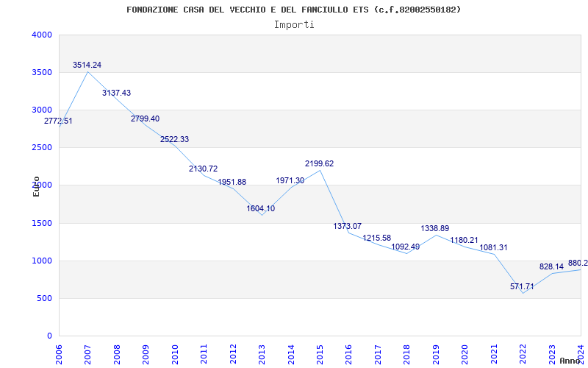
Task: Select the 1092.49 label
Action: tap(406, 247)
